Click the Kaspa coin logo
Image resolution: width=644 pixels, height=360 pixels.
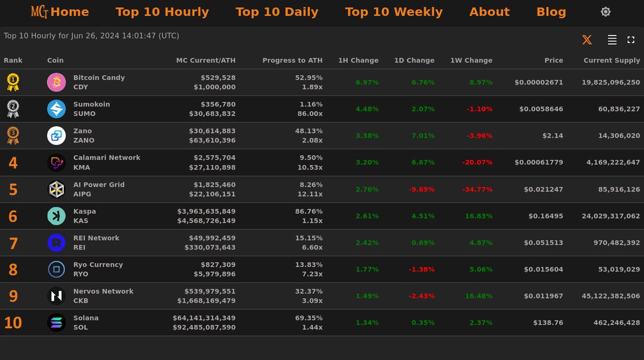tap(56, 216)
